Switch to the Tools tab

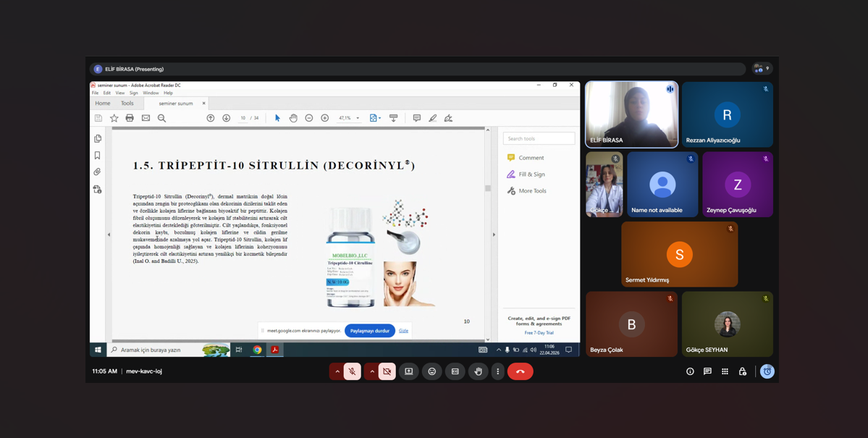point(127,104)
